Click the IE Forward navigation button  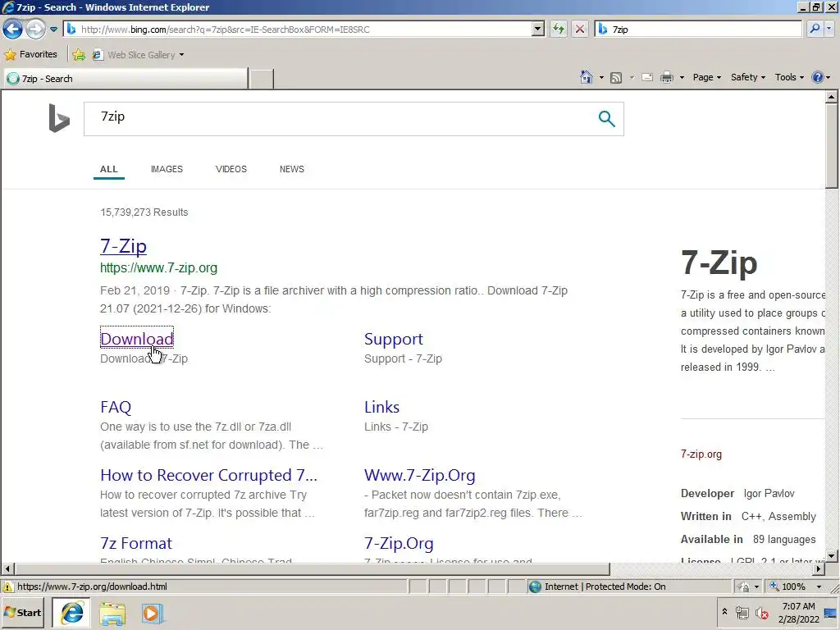[x=35, y=29]
